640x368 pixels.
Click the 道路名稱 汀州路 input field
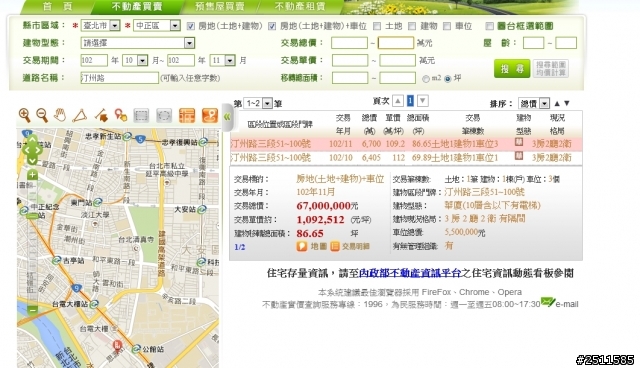(119, 78)
